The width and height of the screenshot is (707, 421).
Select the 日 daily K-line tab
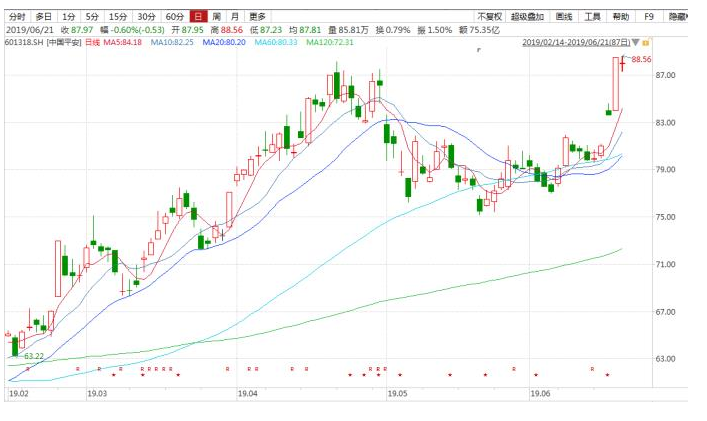[x=198, y=17]
